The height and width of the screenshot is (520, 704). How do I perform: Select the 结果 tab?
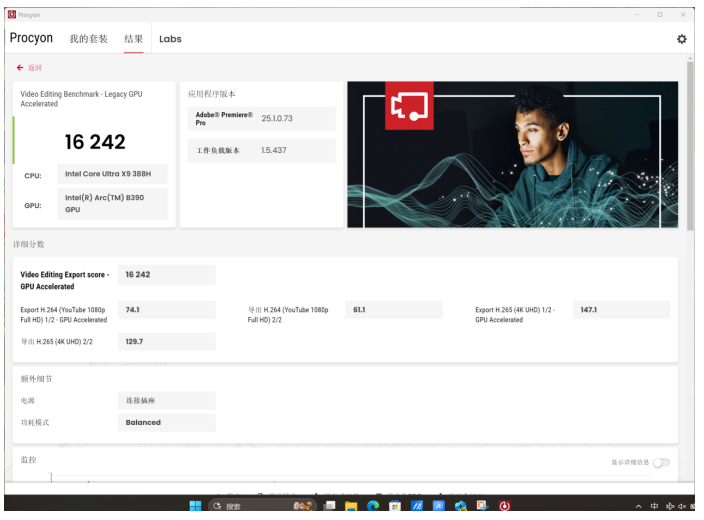click(x=133, y=39)
